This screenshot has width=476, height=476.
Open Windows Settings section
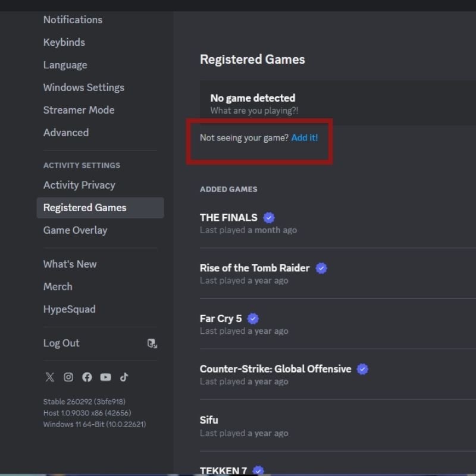pos(84,87)
